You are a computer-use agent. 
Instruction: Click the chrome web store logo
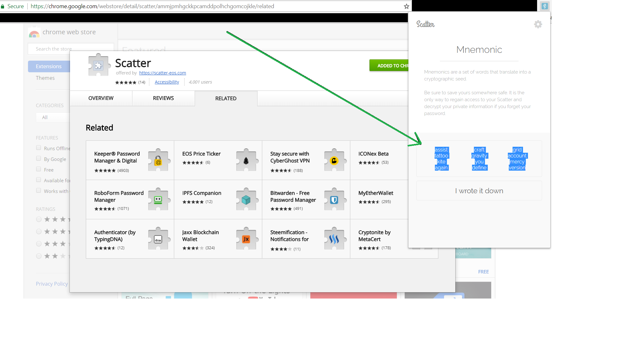[34, 32]
